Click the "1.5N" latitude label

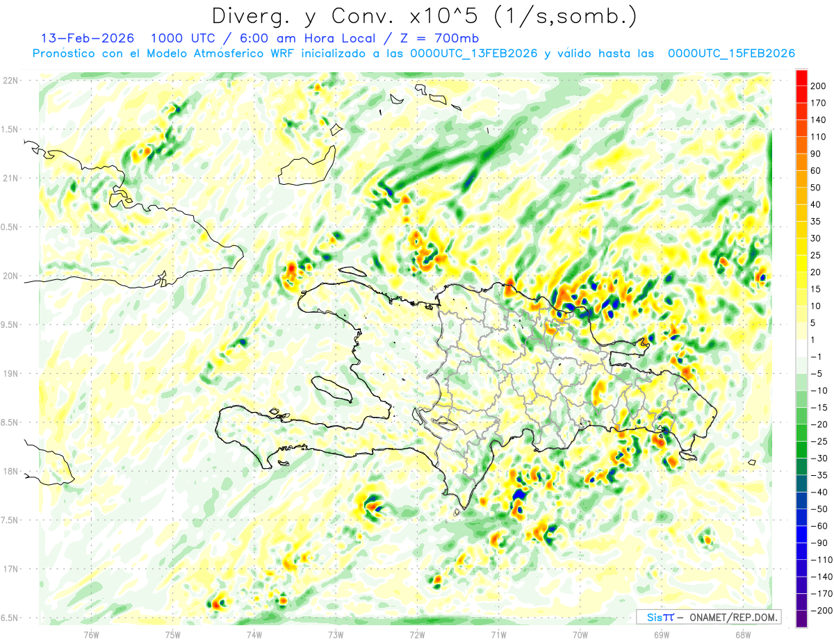(10, 129)
